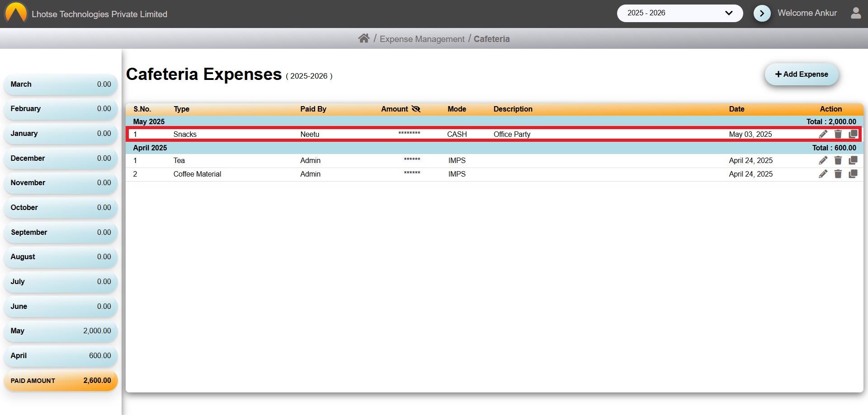Image resolution: width=868 pixels, height=415 pixels.
Task: Click the Type column header
Action: [x=181, y=109]
